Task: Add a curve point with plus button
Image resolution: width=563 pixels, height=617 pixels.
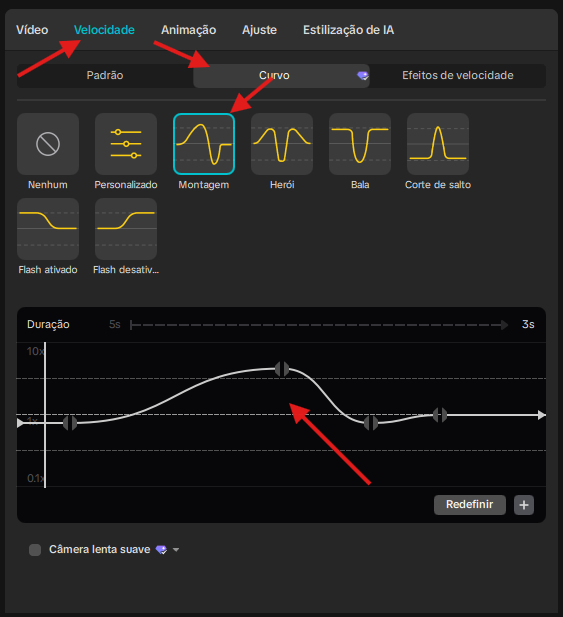Action: pyautogui.click(x=524, y=505)
